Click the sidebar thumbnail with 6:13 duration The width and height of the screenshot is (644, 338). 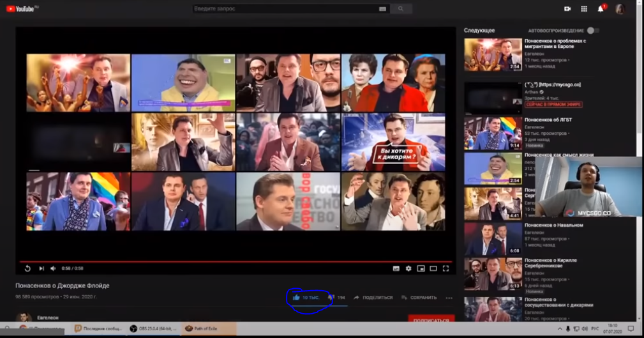coord(493,274)
